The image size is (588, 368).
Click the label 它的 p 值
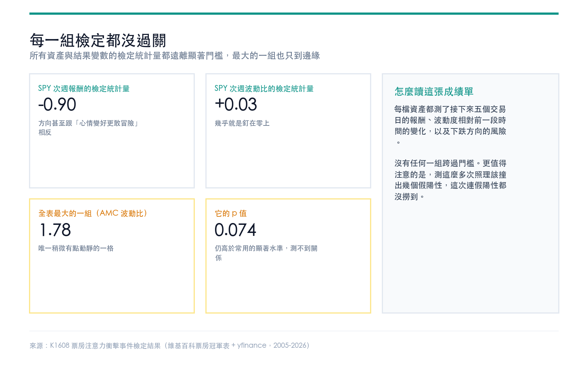(231, 213)
